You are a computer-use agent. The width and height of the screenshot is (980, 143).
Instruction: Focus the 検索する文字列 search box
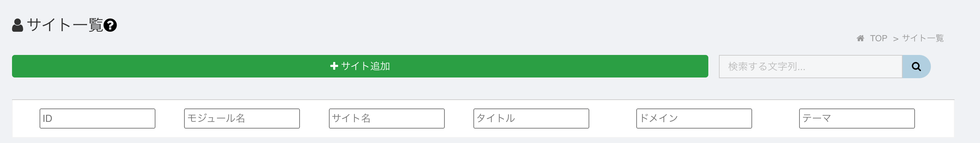click(810, 67)
